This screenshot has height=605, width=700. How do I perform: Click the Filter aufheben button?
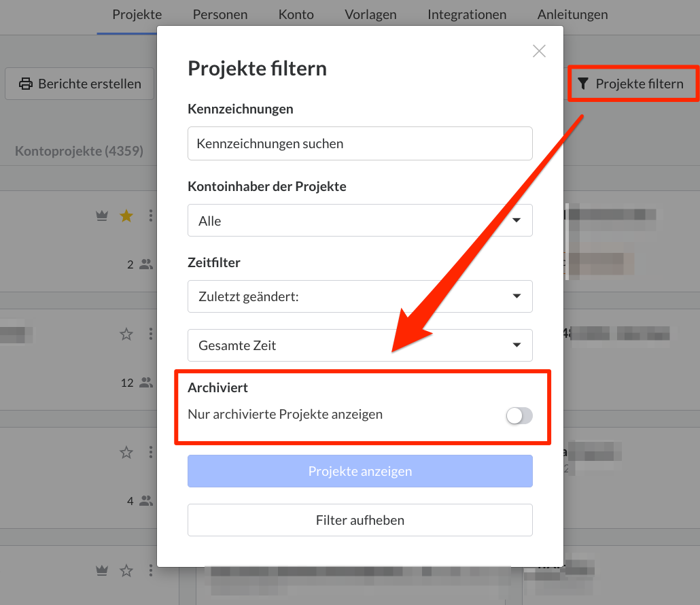pos(360,520)
